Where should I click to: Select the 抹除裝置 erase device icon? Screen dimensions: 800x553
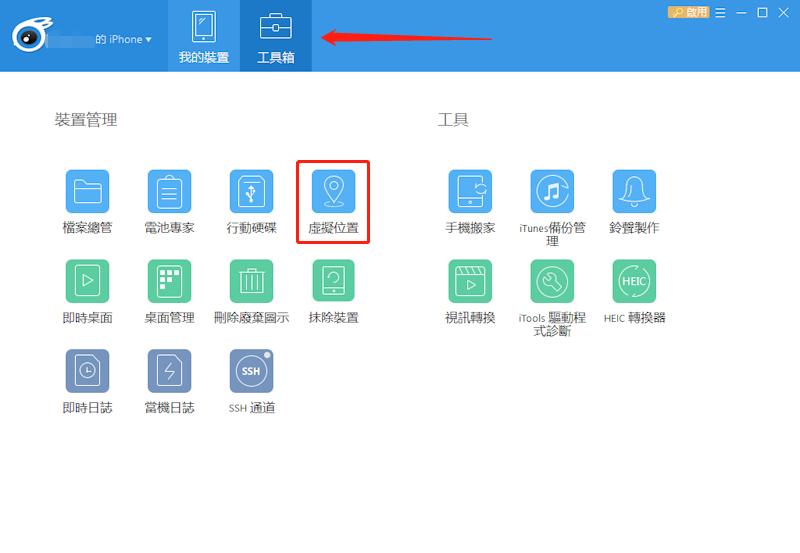(x=334, y=281)
